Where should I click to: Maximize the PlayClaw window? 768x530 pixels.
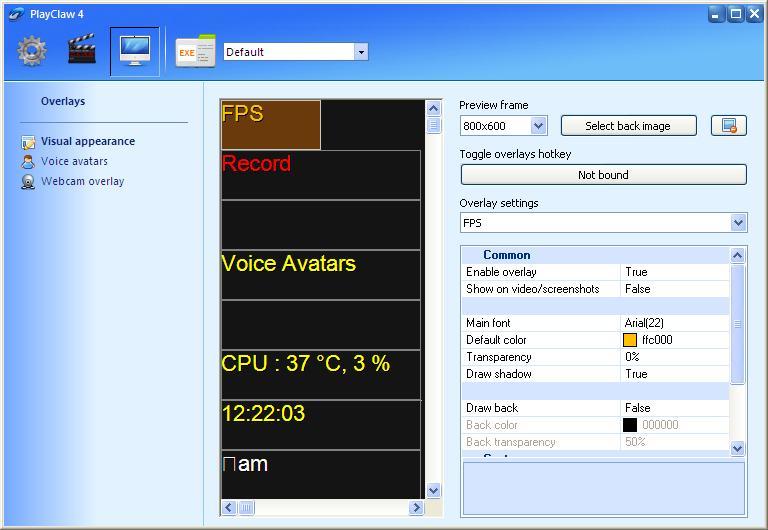735,14
